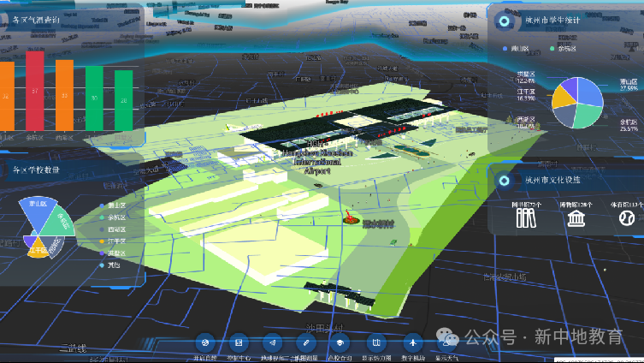
Task: Click the 拱墅区 12.24% pie label
Action: [x=526, y=78]
